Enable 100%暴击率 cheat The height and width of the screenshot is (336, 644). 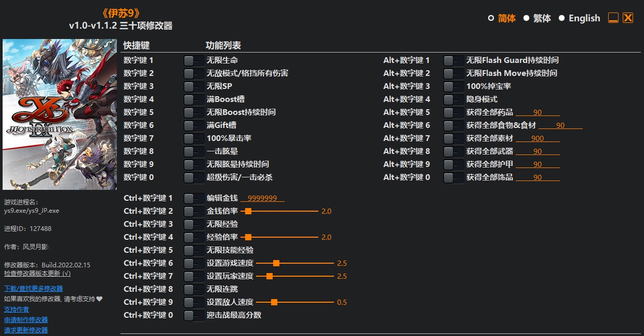tap(193, 138)
